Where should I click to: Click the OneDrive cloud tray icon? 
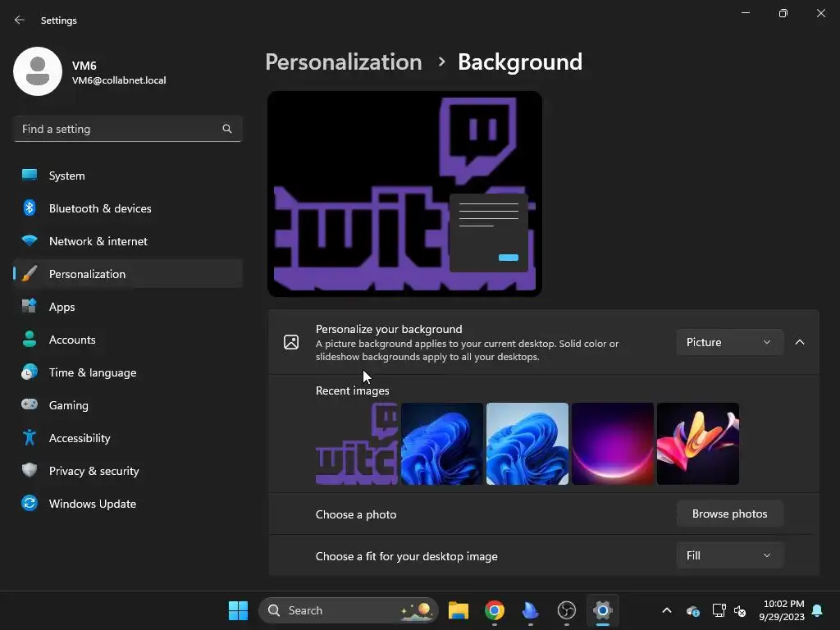692,610
